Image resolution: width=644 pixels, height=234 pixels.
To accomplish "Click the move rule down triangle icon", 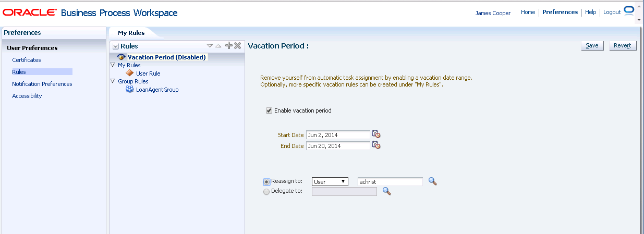I will coord(210,46).
